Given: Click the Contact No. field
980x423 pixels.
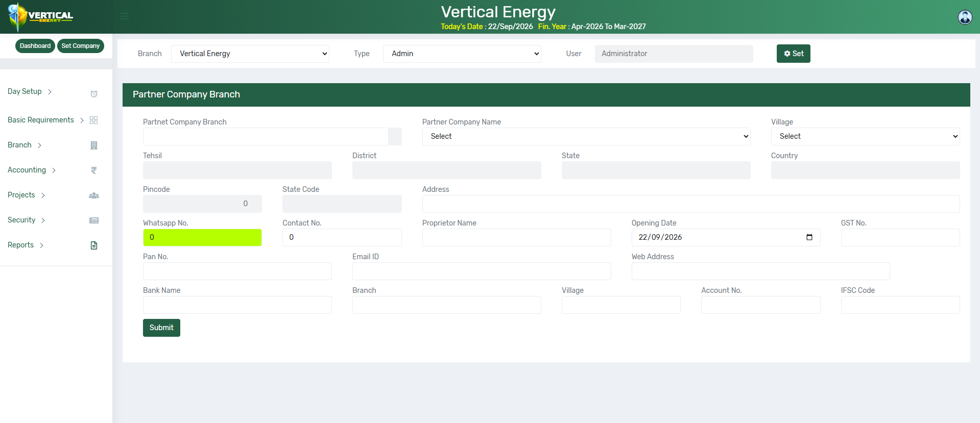Looking at the screenshot, I should tap(342, 237).
